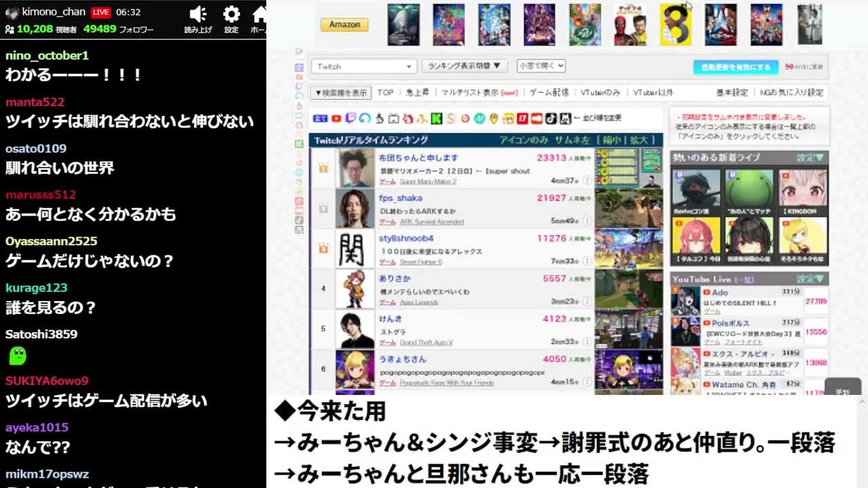Open Ado stream in YouTube Live list
Screen dimensions: 868x488
point(719,292)
